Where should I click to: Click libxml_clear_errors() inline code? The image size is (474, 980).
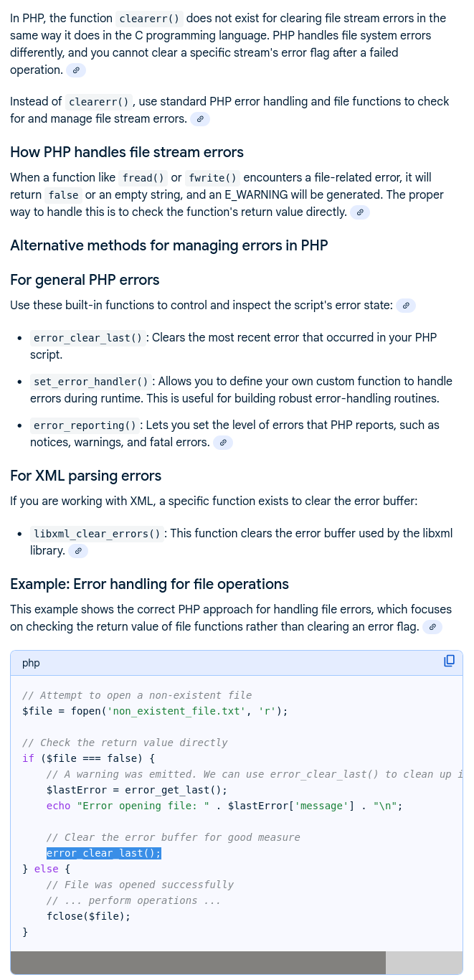(x=98, y=534)
